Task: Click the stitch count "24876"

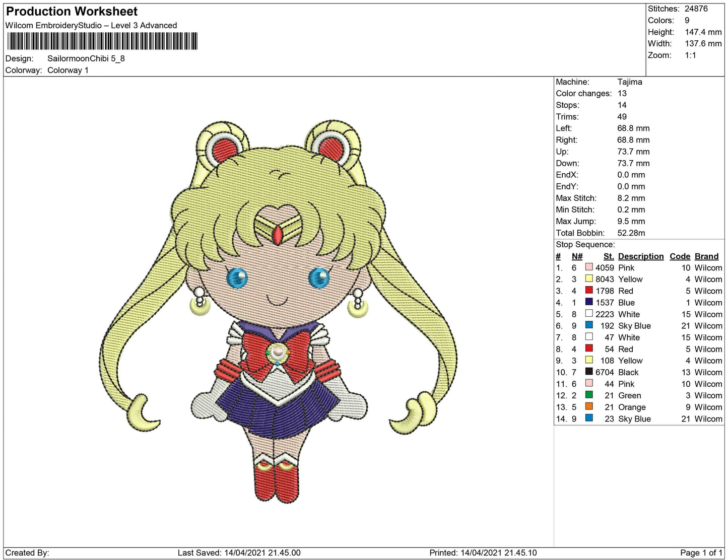Action: pos(696,9)
